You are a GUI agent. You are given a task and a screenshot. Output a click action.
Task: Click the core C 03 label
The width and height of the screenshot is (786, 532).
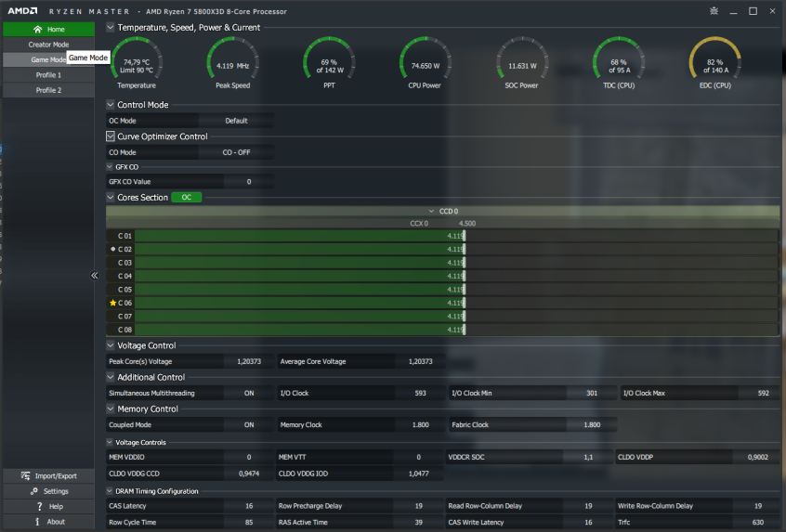point(124,263)
